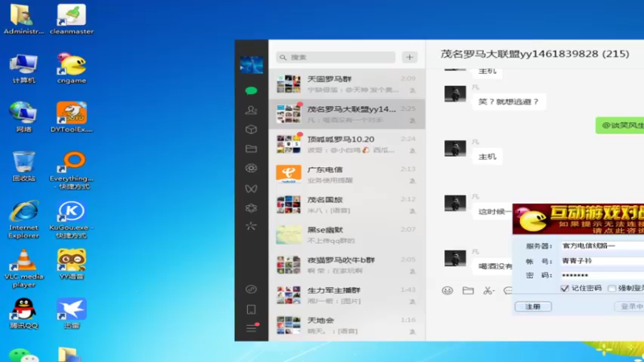Click your profile avatar in WeChat sidebar
Screen dimensions: 644x362
point(251,65)
